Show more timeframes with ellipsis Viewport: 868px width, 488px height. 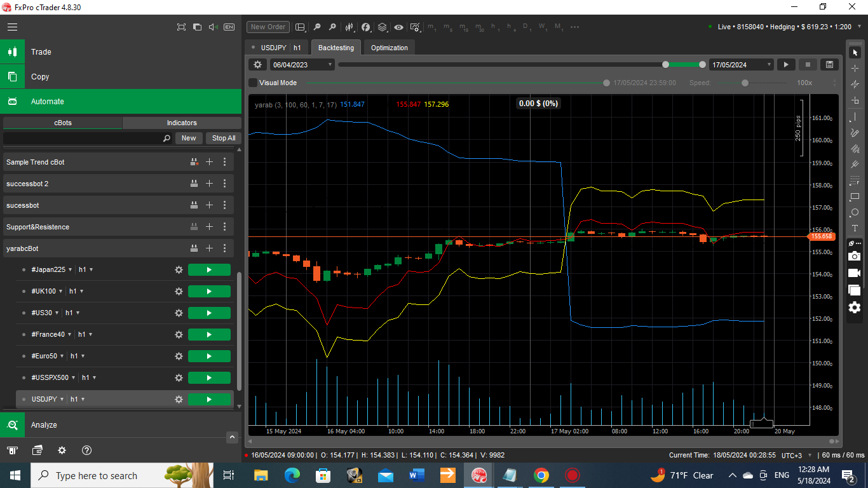575,27
